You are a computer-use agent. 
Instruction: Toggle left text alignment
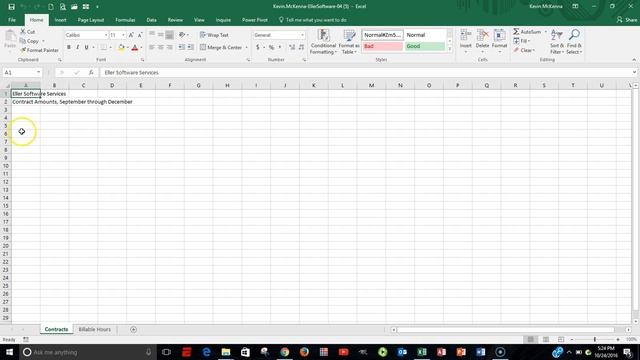[152, 47]
